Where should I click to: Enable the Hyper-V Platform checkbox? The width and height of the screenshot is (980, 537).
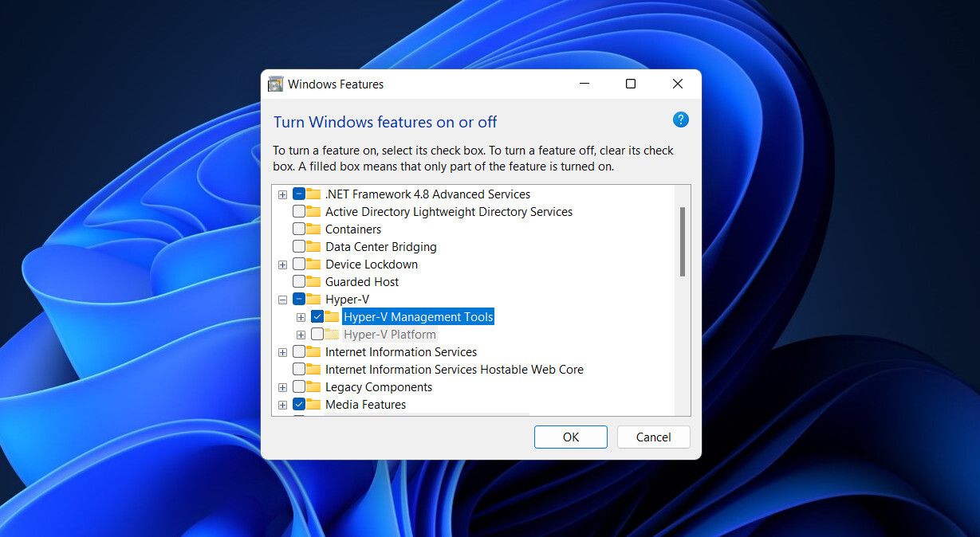(317, 334)
